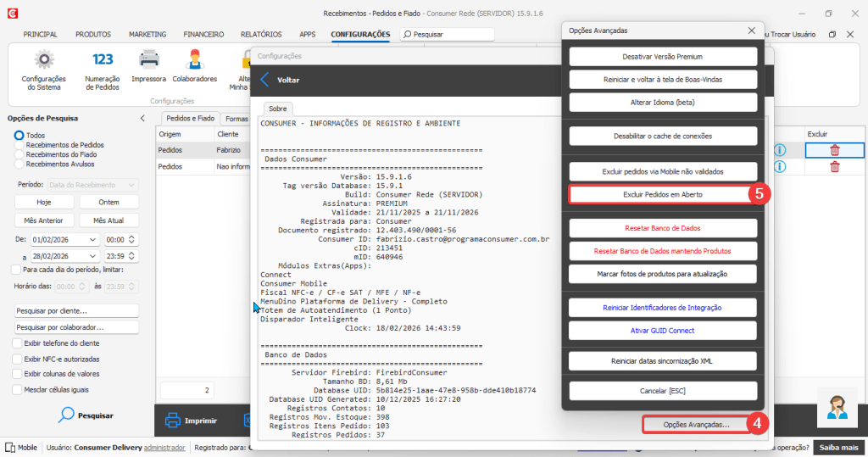Delete the Fabrizio row with trash icon
The width and height of the screenshot is (868, 457).
[834, 150]
